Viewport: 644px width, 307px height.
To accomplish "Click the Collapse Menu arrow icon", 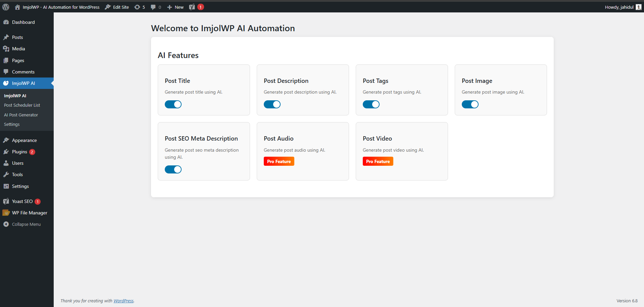I will [6, 224].
